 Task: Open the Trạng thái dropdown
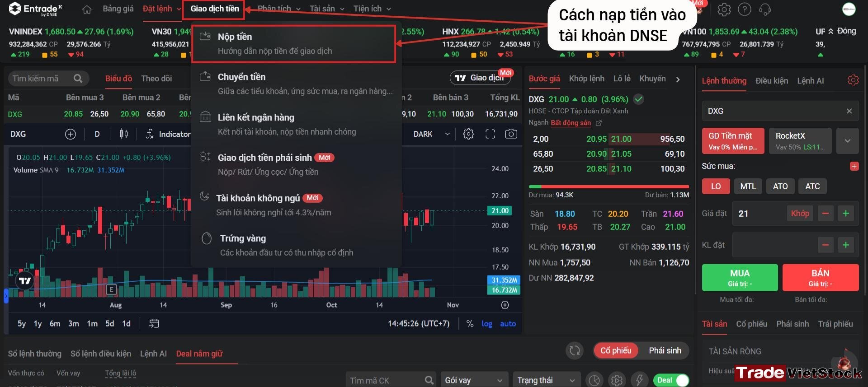(547, 380)
